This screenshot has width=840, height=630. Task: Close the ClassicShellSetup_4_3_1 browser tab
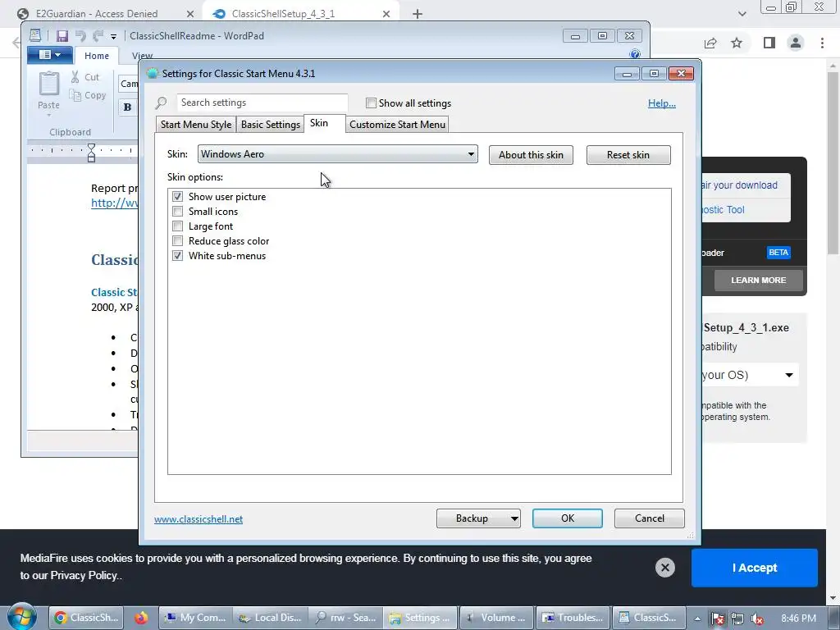click(386, 14)
